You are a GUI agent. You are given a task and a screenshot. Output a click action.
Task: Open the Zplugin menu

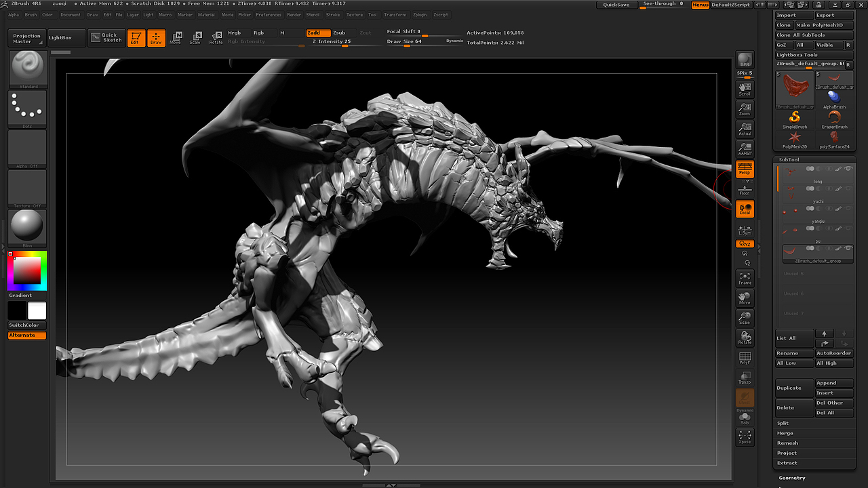point(420,14)
